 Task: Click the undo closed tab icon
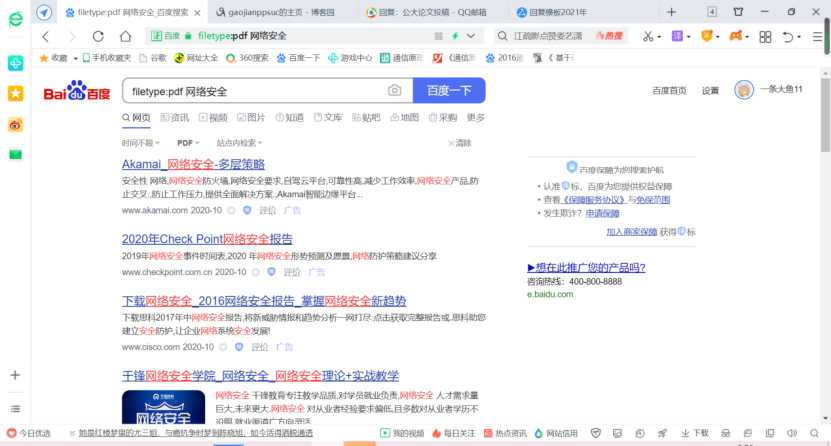coord(788,37)
